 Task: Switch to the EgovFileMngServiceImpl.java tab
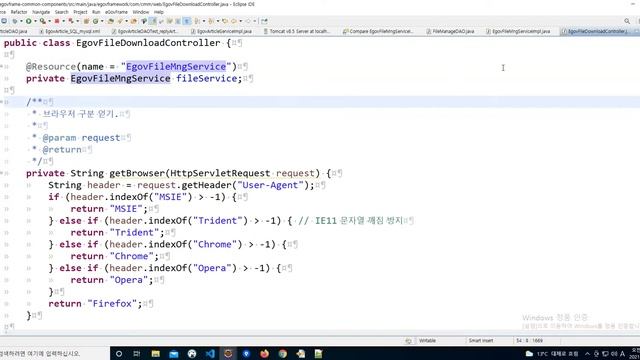point(518,31)
